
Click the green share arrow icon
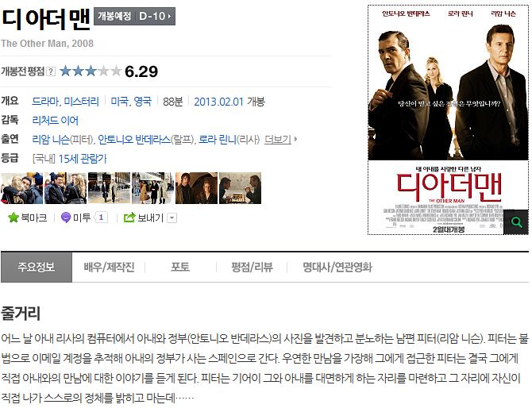(x=129, y=218)
